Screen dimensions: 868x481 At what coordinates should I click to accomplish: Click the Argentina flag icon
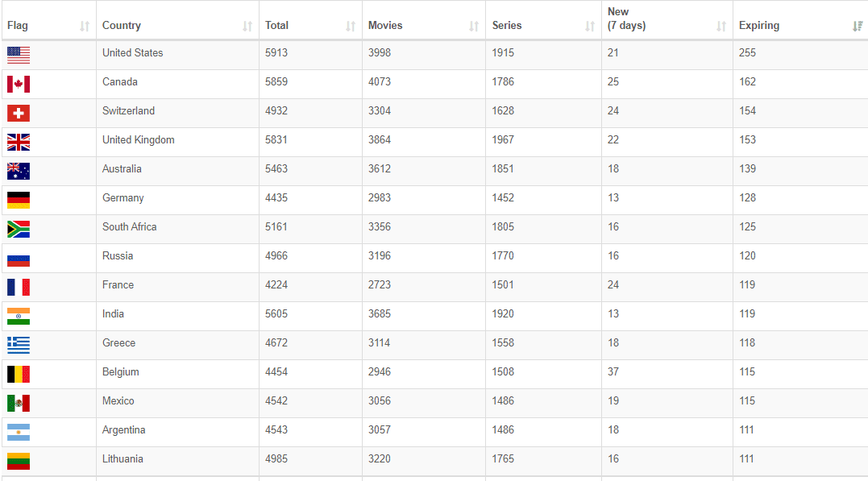click(19, 432)
